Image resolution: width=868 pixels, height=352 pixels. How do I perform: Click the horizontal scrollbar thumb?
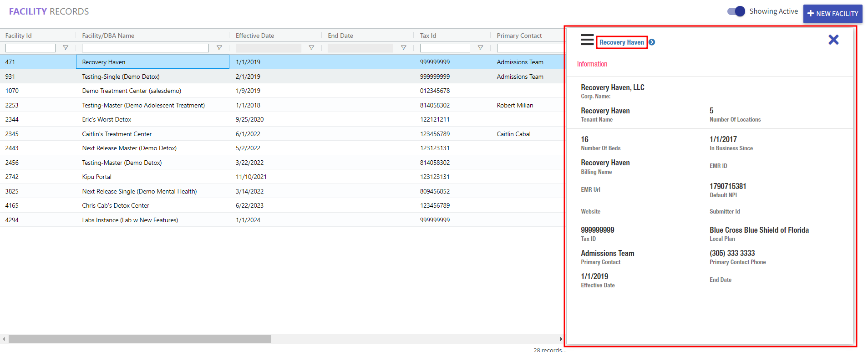pos(140,339)
